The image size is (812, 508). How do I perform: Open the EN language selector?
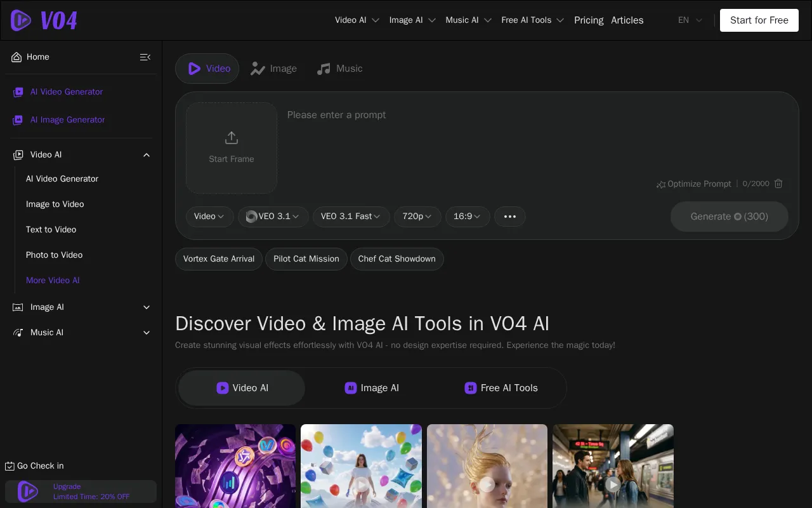pyautogui.click(x=690, y=20)
